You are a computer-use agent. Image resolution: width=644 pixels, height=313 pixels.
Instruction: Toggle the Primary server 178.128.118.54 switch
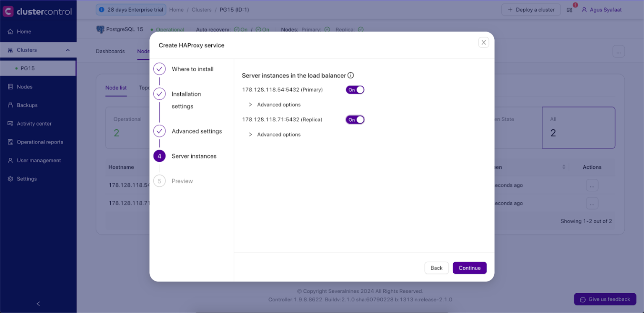click(355, 90)
